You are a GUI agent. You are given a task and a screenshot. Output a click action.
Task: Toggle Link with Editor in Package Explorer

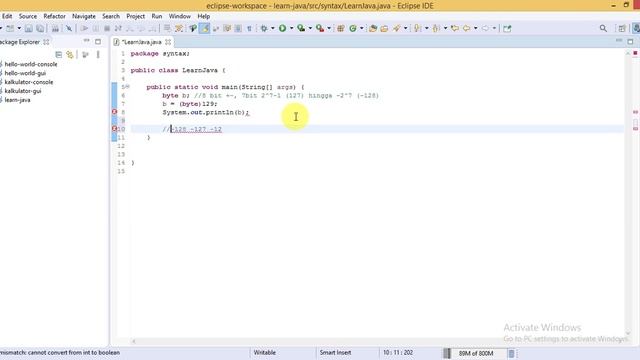[70, 54]
